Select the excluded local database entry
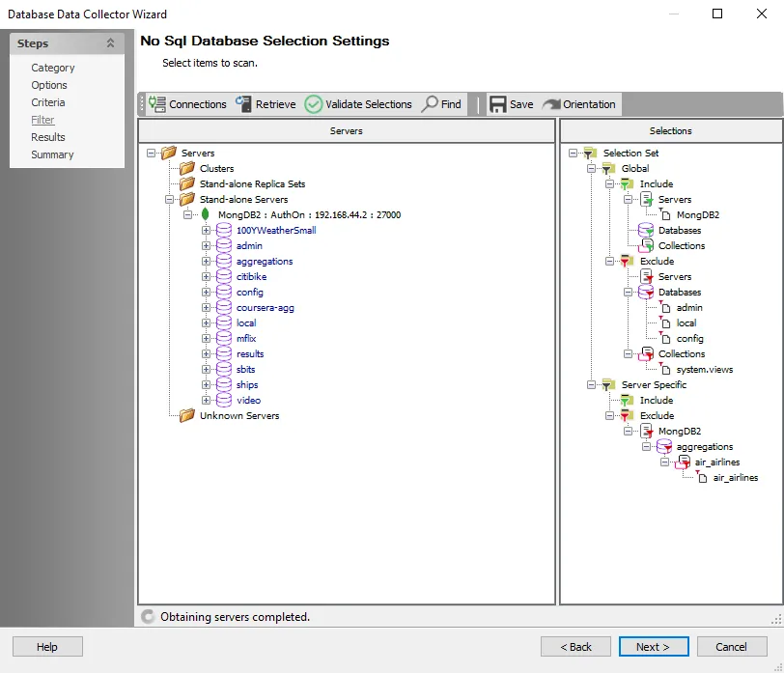The width and height of the screenshot is (784, 673). pyautogui.click(x=686, y=323)
